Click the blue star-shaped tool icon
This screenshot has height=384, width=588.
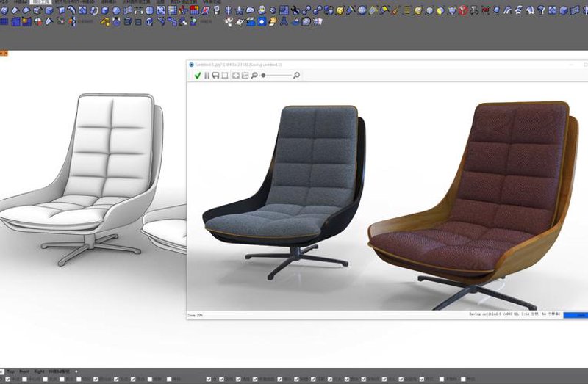240,10
